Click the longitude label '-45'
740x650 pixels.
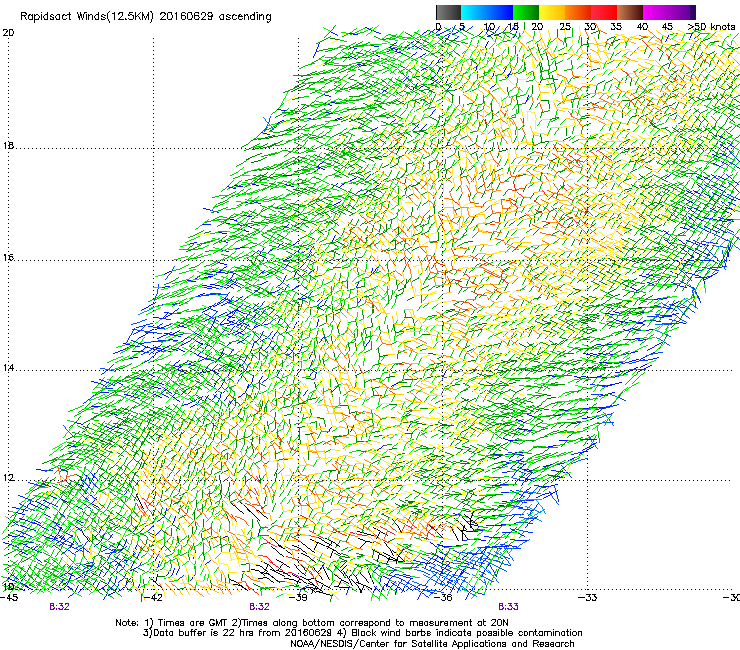click(9, 598)
